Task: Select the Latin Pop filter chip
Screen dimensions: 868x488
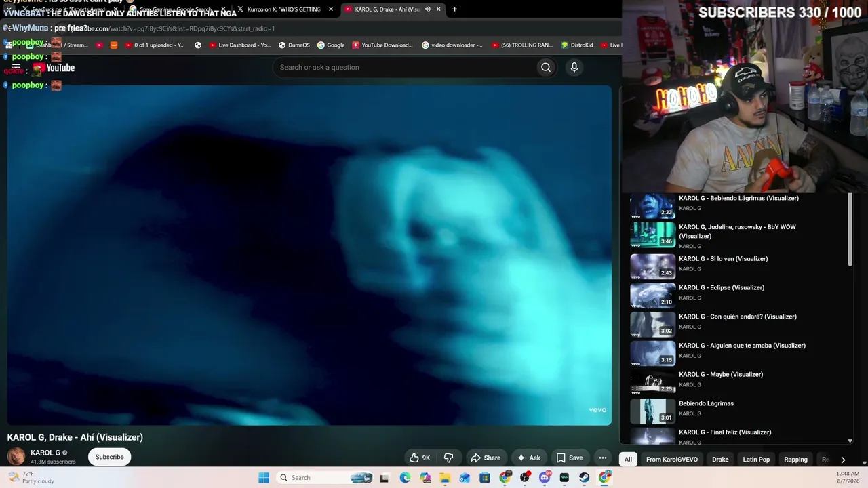Action: tap(756, 460)
